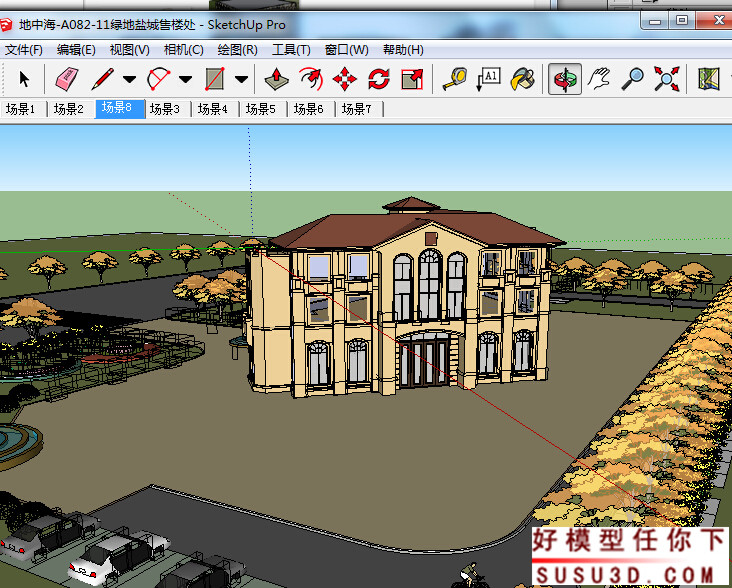Screen dimensions: 732x588
Task: Open the 文件(F) menu
Action: click(23, 50)
